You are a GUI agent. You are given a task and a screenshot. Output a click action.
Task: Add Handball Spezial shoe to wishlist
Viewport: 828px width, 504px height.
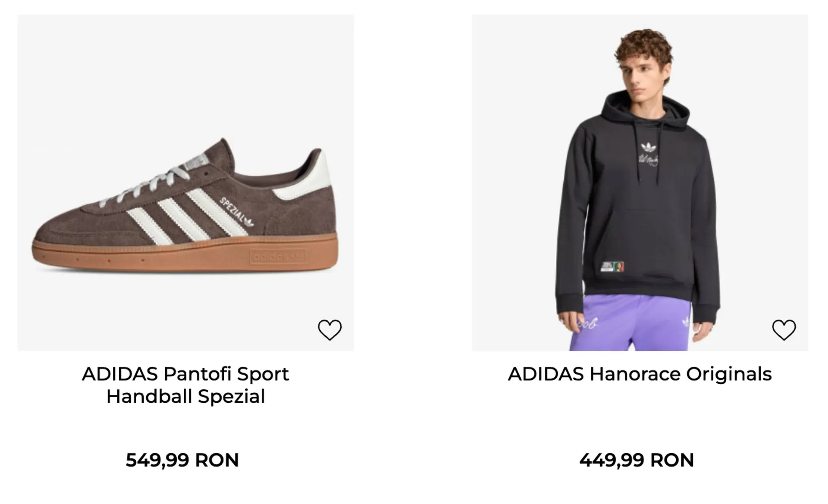[x=329, y=330]
